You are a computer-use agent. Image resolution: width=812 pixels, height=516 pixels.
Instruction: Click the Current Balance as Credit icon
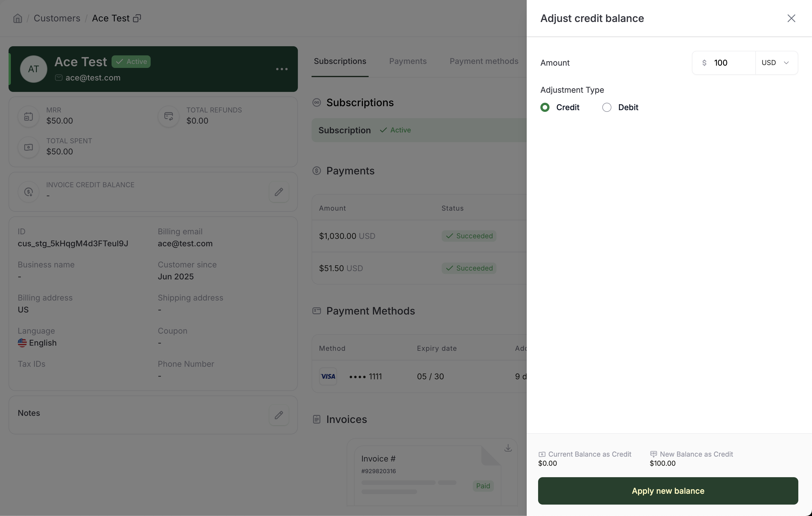[x=542, y=454]
